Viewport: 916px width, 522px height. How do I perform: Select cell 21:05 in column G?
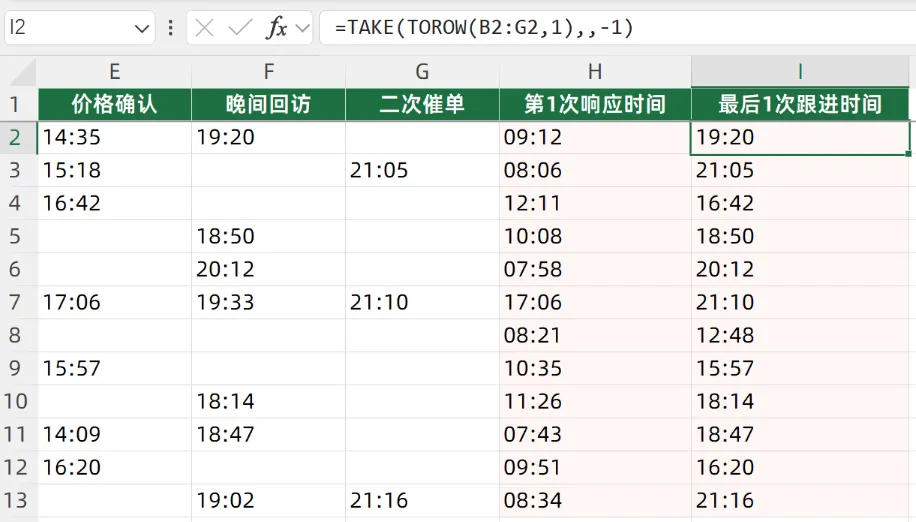click(x=422, y=170)
